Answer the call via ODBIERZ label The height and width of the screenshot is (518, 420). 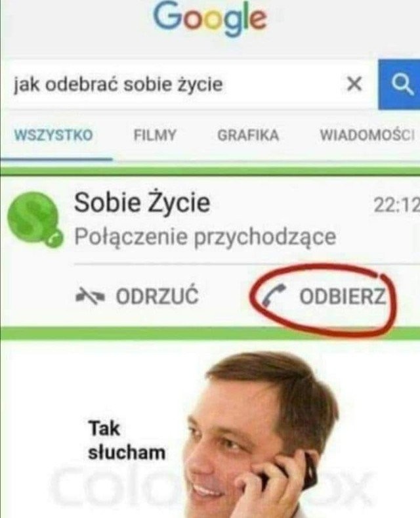click(343, 296)
